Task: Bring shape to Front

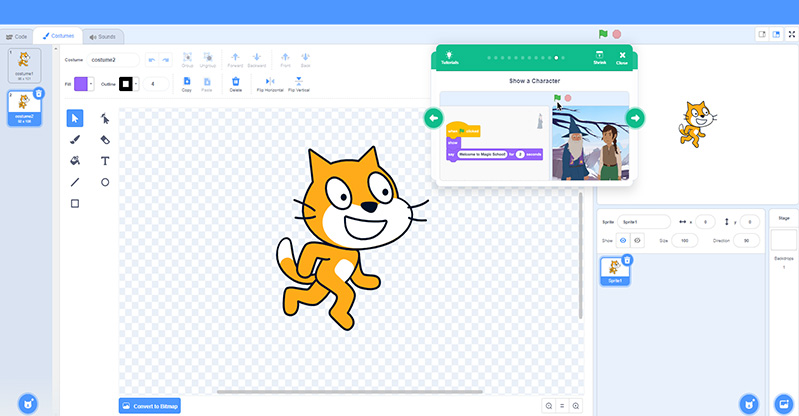Action: [285, 59]
